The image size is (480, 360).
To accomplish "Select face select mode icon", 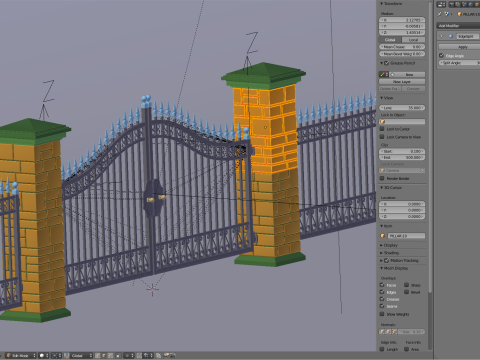I will [110, 356].
